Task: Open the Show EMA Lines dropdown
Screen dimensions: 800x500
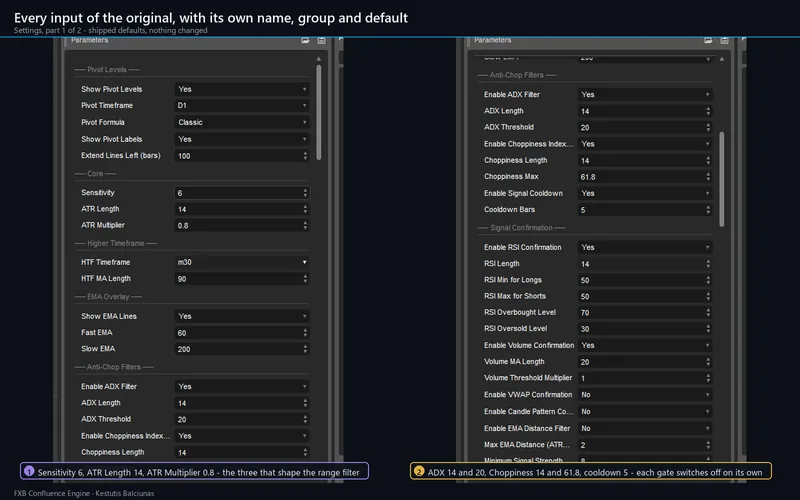Action: point(242,316)
